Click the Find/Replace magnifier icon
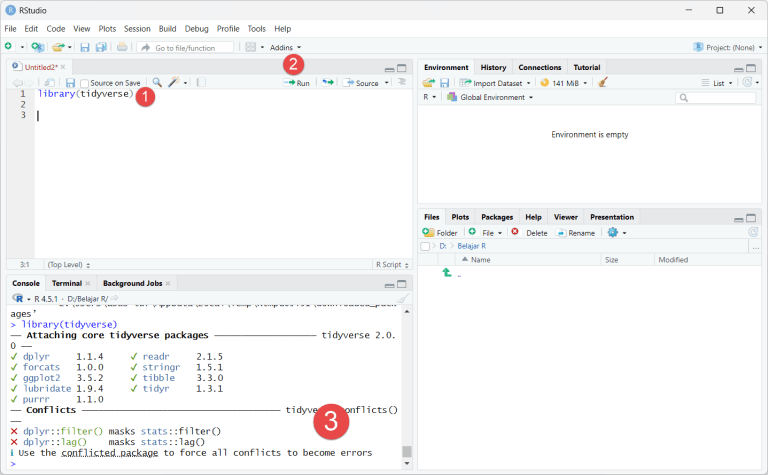Viewport: 768px width, 475px height. pyautogui.click(x=157, y=82)
